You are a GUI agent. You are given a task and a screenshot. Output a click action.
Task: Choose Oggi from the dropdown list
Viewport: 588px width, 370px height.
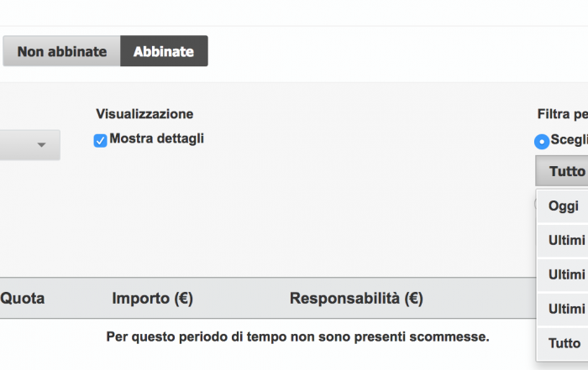[563, 206]
